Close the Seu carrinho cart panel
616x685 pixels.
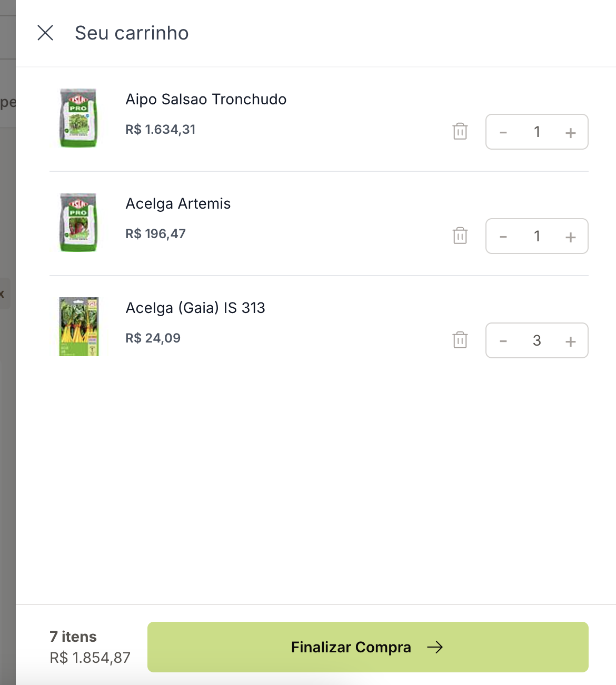pyautogui.click(x=46, y=33)
